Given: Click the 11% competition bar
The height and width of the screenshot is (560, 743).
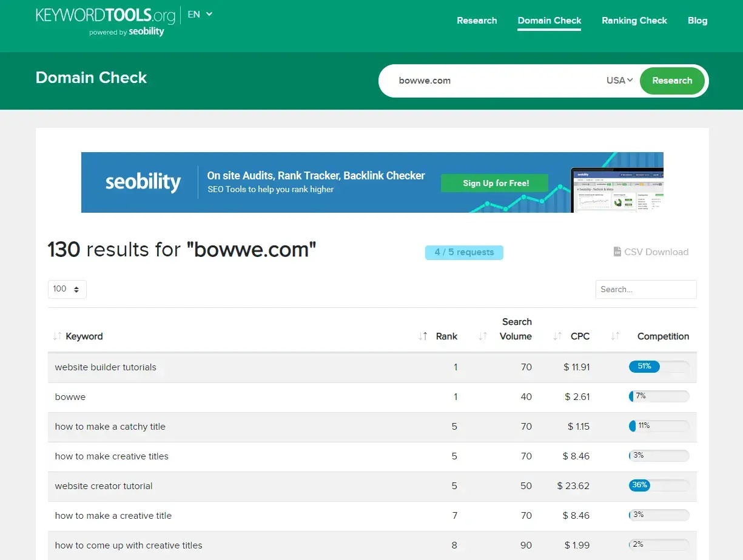Looking at the screenshot, I should [659, 426].
